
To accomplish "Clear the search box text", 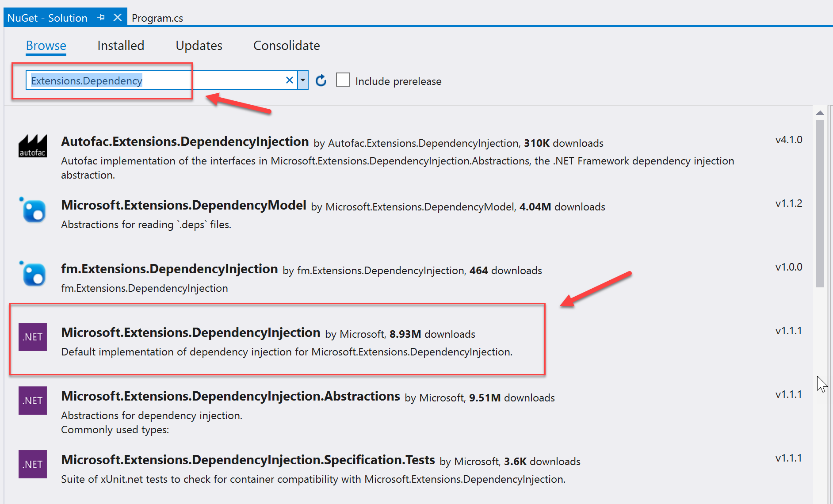I will [290, 80].
